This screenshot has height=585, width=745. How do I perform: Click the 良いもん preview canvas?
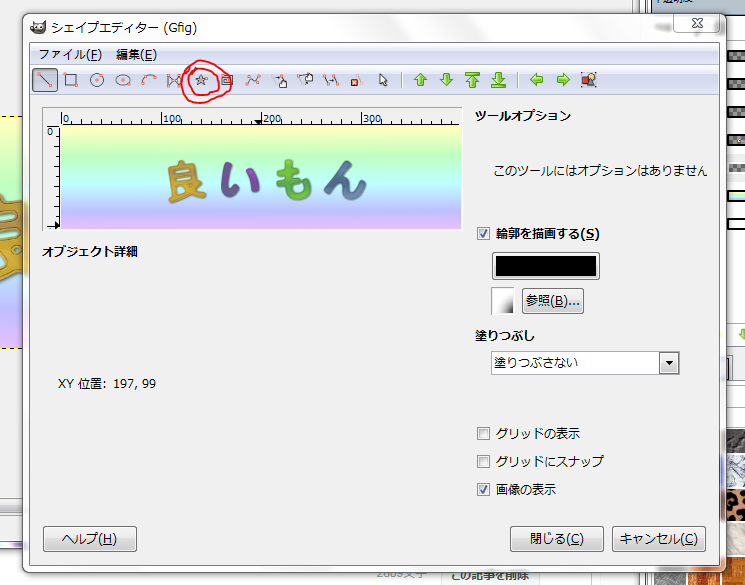pos(261,177)
